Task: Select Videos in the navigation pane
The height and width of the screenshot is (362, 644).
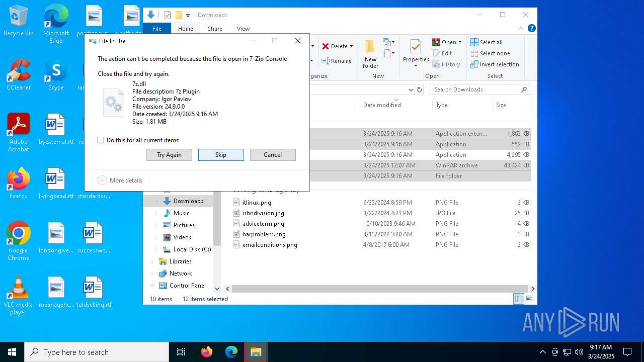Action: 182,237
